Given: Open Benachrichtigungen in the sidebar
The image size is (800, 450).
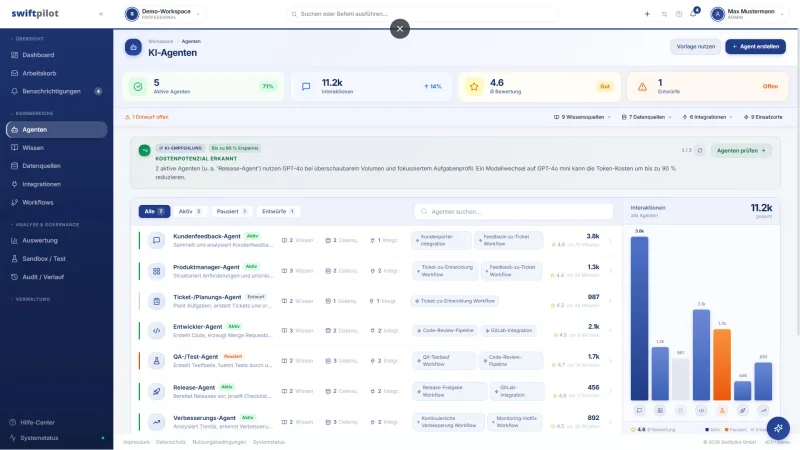Looking at the screenshot, I should (57, 91).
